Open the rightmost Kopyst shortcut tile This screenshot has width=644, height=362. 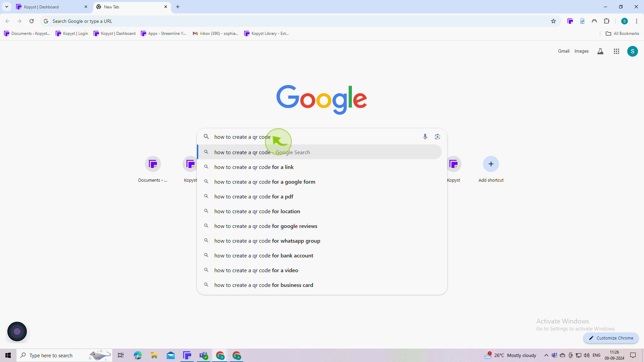point(453,169)
